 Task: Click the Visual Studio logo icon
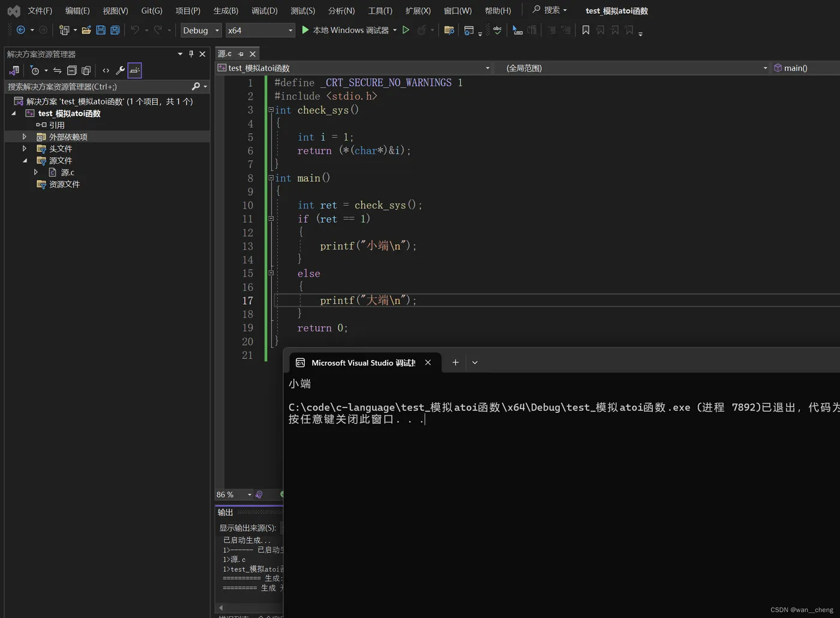pos(13,11)
